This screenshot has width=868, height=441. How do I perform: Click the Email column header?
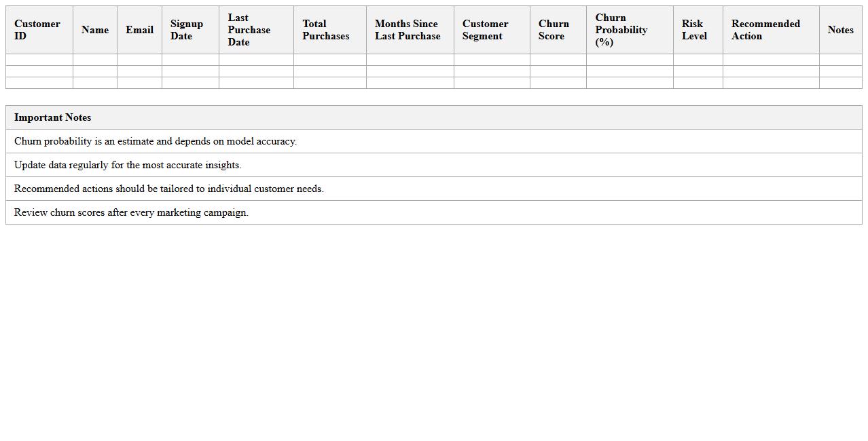(x=139, y=30)
